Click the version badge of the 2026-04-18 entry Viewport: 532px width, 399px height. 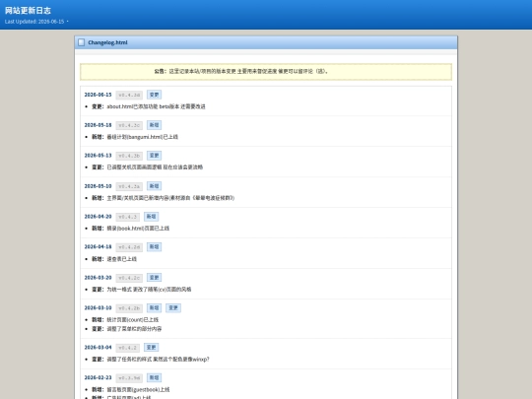[x=129, y=247]
